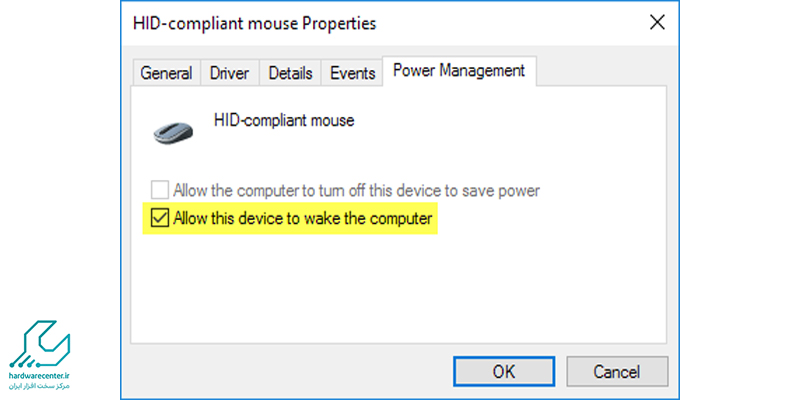Close the mouse Properties dialog with X
The width and height of the screenshot is (800, 400).
(x=657, y=22)
